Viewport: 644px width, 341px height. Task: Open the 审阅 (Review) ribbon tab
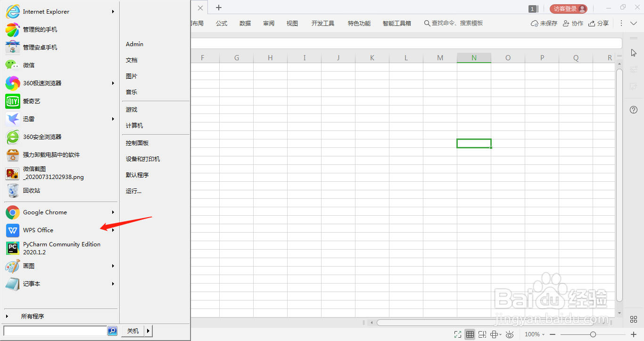(269, 23)
